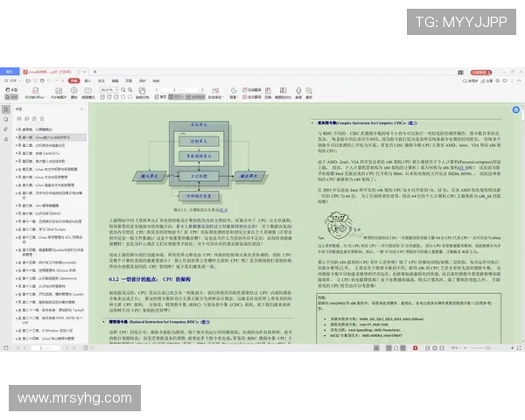Open the bookmark panel sidebar icon
Viewport: 525px width, 420px height.
click(x=6, y=109)
